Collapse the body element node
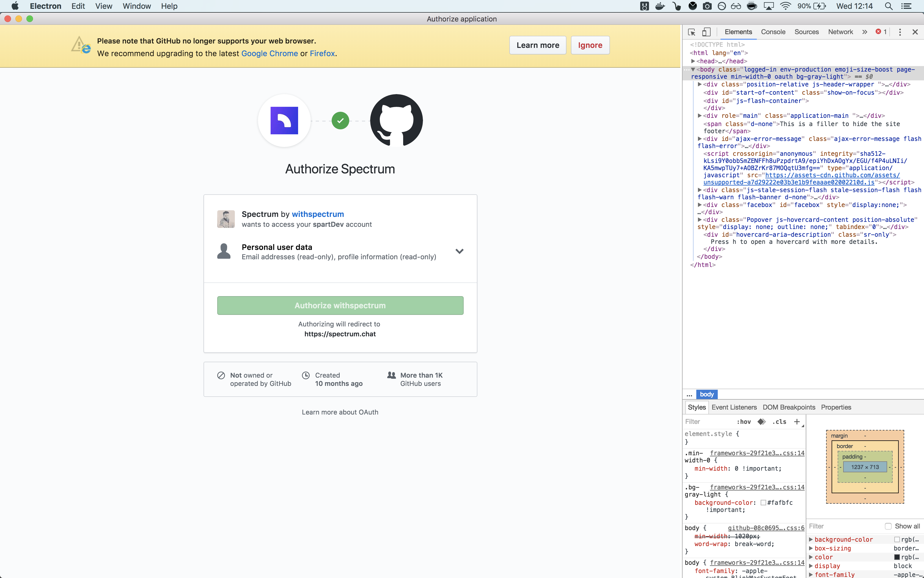 coord(693,70)
